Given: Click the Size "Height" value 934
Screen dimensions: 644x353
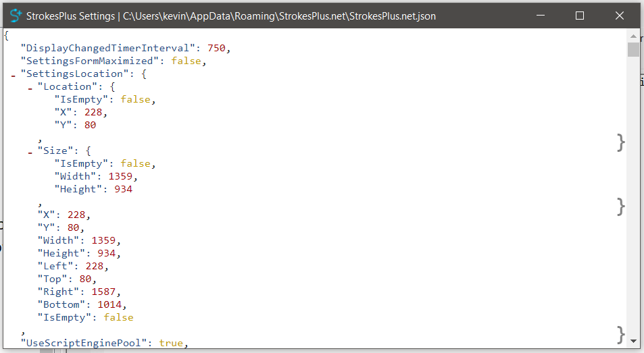Looking at the screenshot, I should pos(123,189).
